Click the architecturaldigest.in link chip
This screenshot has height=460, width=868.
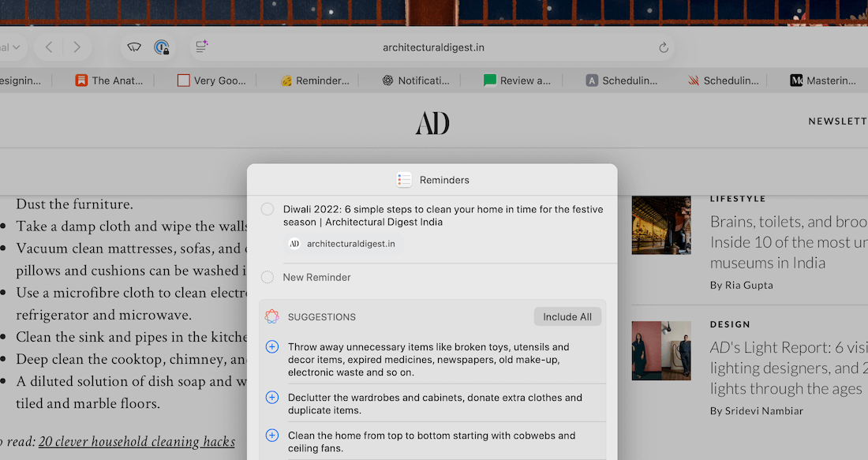(343, 244)
